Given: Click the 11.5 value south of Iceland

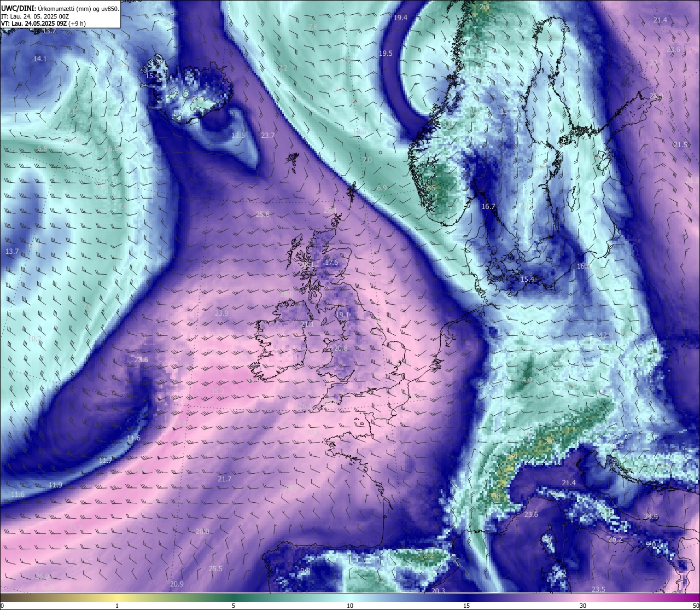Looking at the screenshot, I should click(x=238, y=135).
